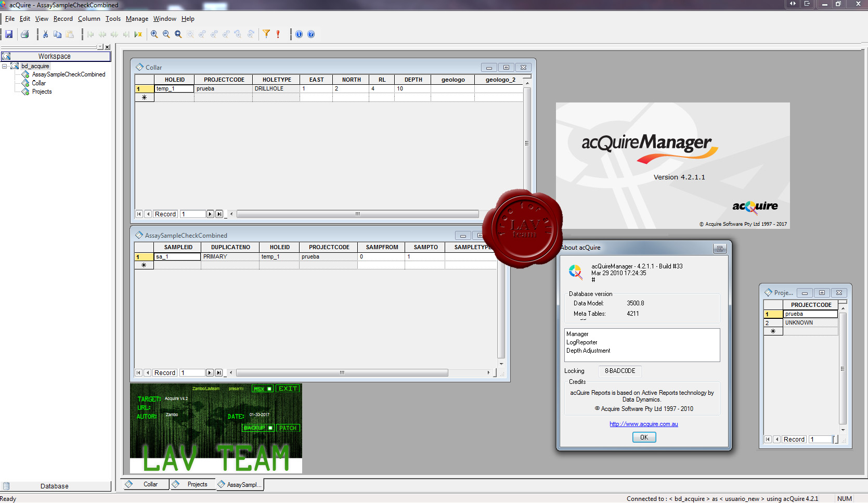This screenshot has height=503, width=868.
Task: Click the red exclamation mark toolbar icon
Action: 278,34
